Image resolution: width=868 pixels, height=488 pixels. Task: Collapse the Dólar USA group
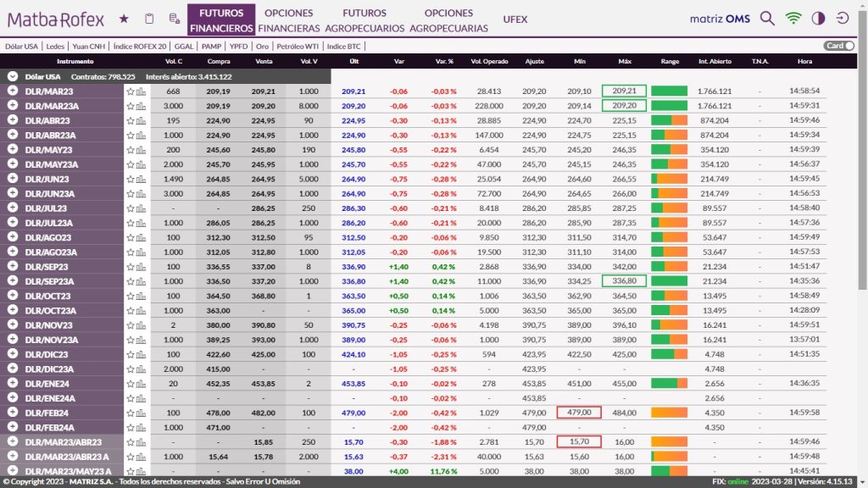(x=13, y=76)
